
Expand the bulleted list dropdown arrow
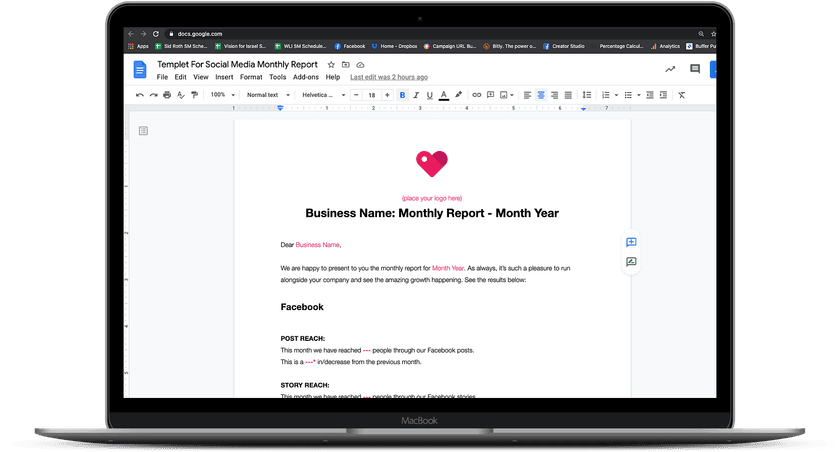point(639,95)
